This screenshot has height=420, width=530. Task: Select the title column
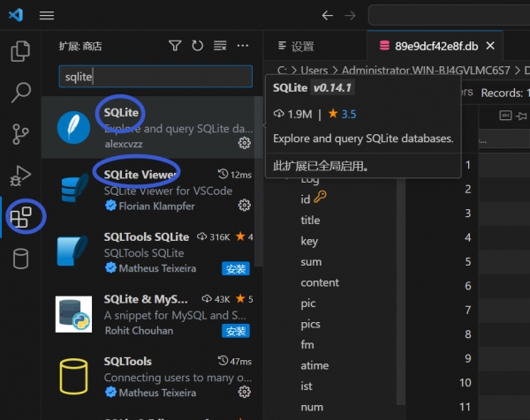tap(310, 220)
